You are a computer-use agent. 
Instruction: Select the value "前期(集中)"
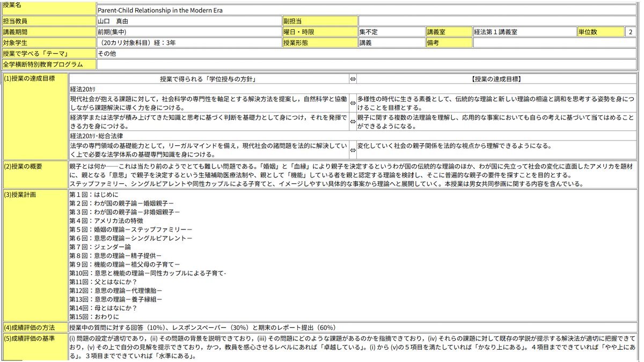(112, 32)
